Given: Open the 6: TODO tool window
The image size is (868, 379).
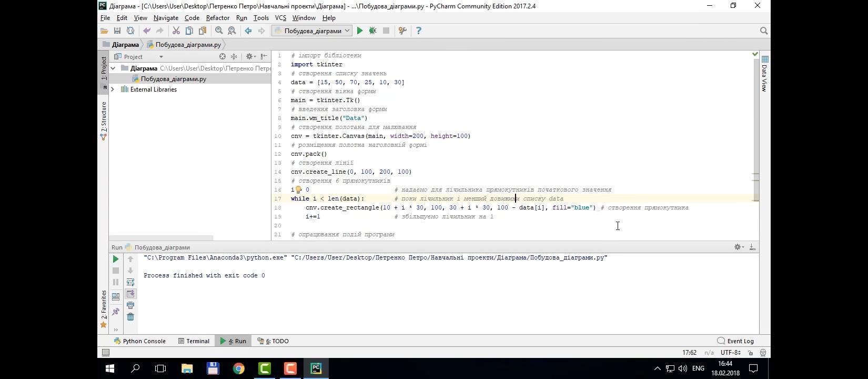Looking at the screenshot, I should pyautogui.click(x=273, y=341).
